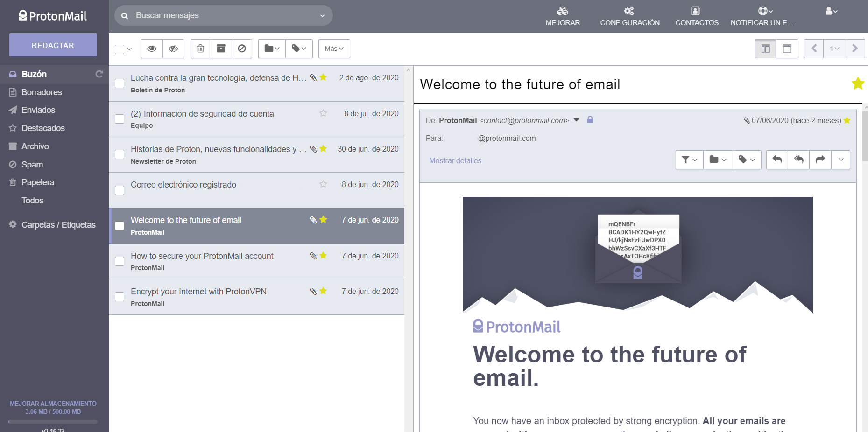Viewport: 868px width, 432px height.
Task: Select the 'Lucha contra la gran tecnología' checkbox
Action: point(120,84)
